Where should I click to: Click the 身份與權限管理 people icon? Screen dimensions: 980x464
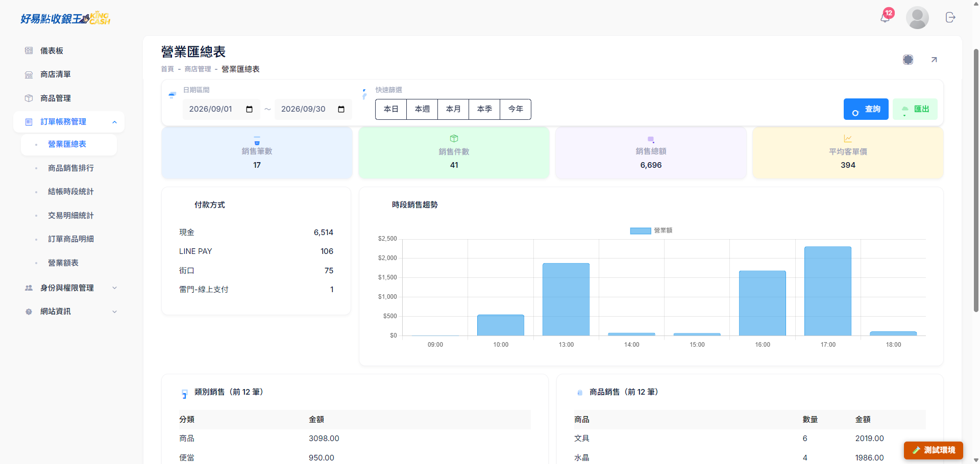tap(29, 288)
